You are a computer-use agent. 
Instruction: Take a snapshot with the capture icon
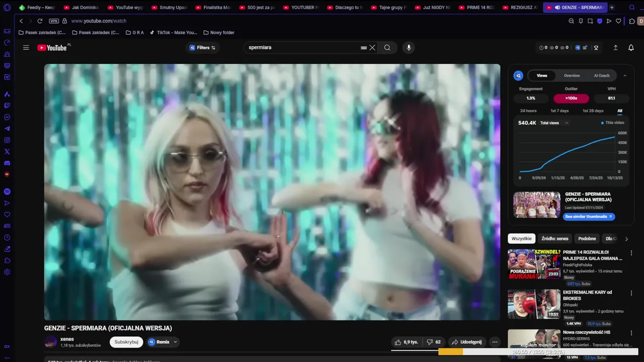click(590, 21)
